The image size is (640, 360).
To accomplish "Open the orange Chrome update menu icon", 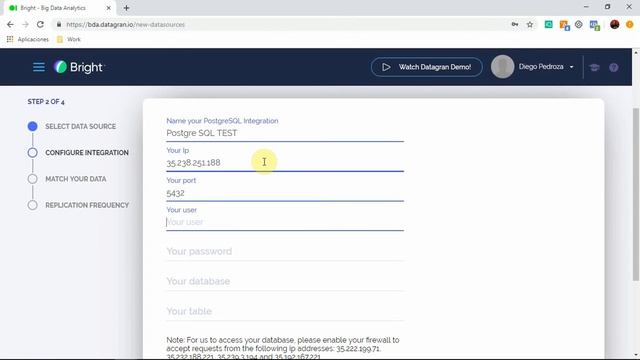I will point(630,24).
